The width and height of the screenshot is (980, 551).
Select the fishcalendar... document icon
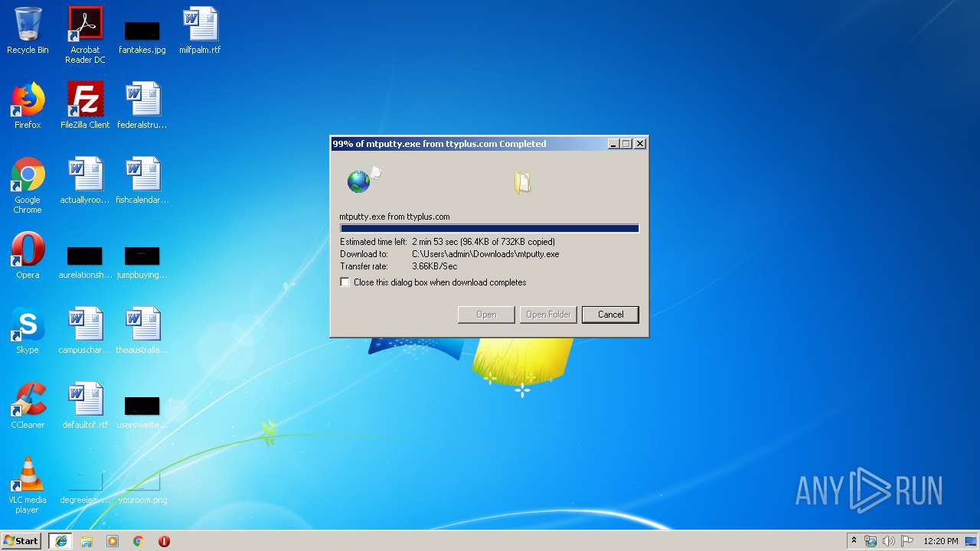[x=142, y=181]
